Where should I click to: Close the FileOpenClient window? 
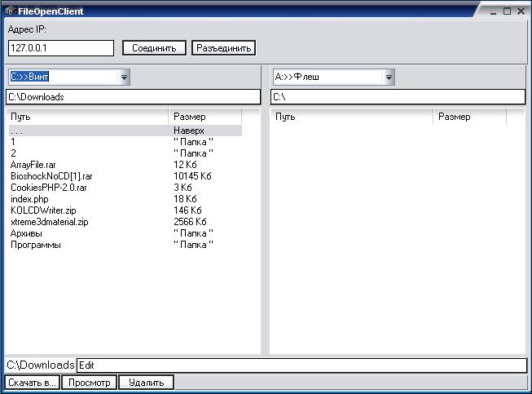pyautogui.click(x=521, y=11)
